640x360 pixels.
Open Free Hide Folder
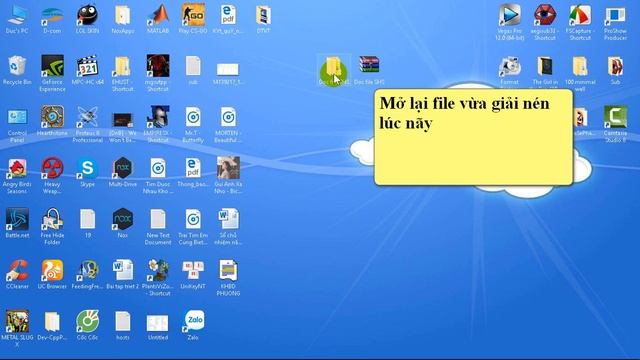[x=52, y=227]
